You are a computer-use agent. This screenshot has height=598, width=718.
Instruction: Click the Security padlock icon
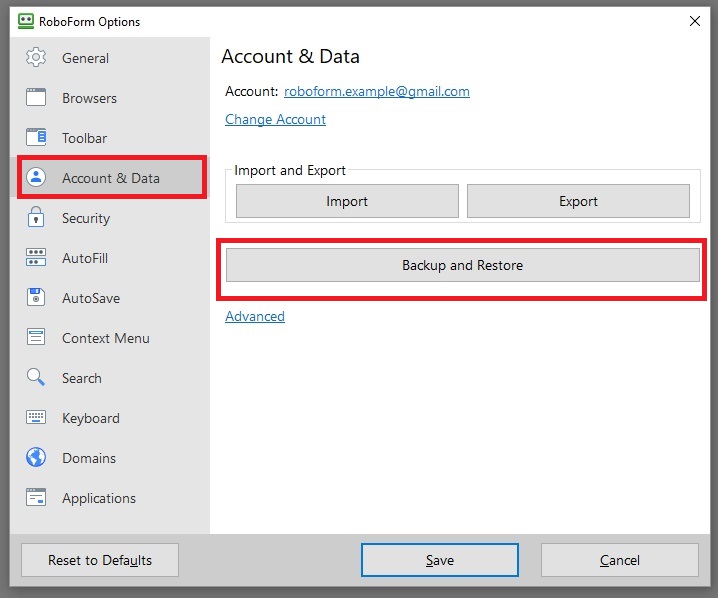click(36, 217)
